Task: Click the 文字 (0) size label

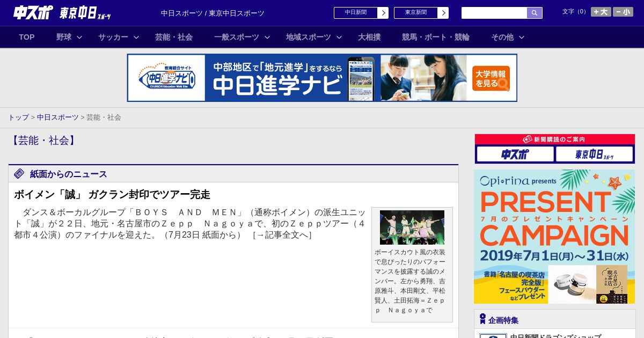Action: [x=575, y=12]
